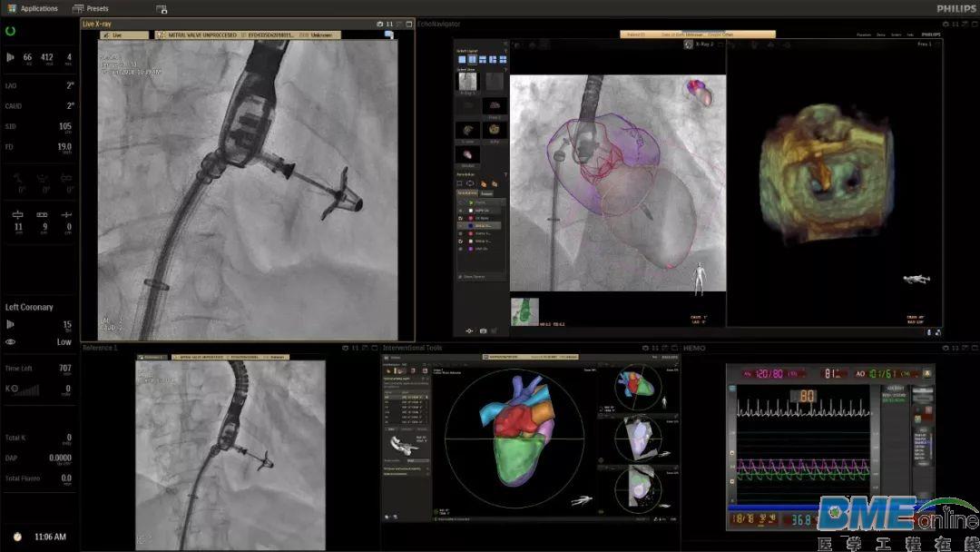Screen dimensions: 980x552
Task: Click the Left Coronary play control
Action: (10, 324)
